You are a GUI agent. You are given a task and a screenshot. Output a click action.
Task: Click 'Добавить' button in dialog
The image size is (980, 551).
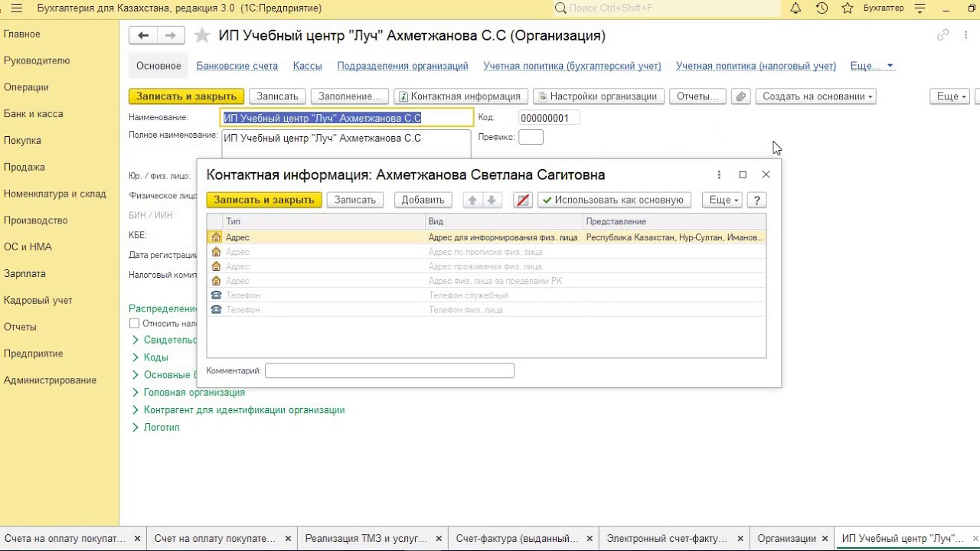[423, 200]
